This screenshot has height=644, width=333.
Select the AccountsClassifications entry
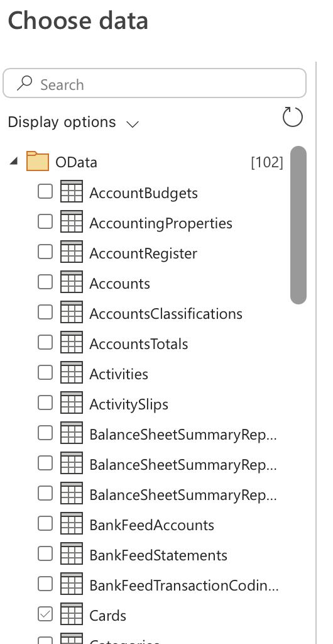tap(166, 314)
